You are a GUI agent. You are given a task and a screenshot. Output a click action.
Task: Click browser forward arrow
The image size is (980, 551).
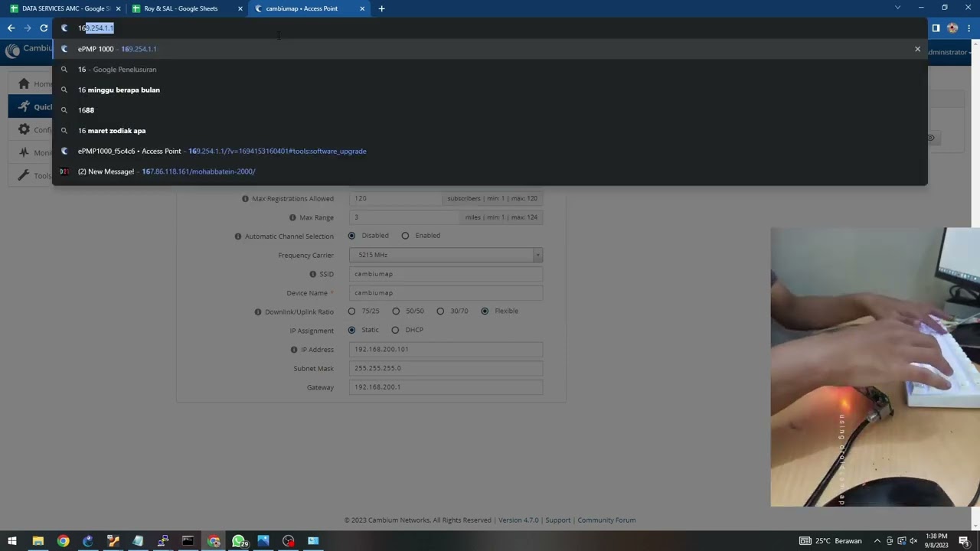point(28,28)
